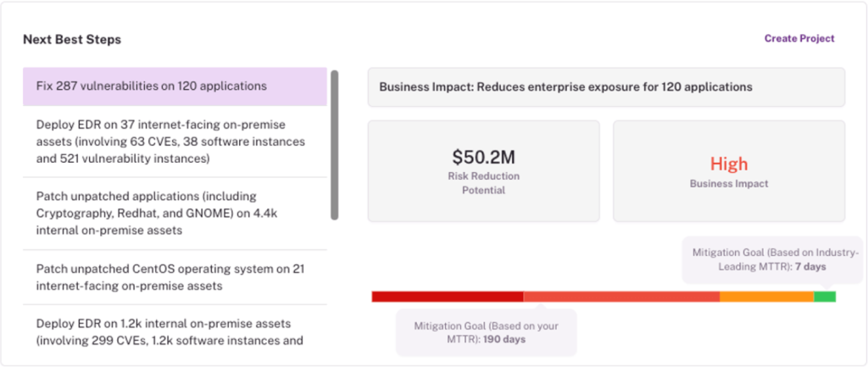Click the $50.2M risk reduction value
Screen dimensions: 868x367
click(483, 157)
